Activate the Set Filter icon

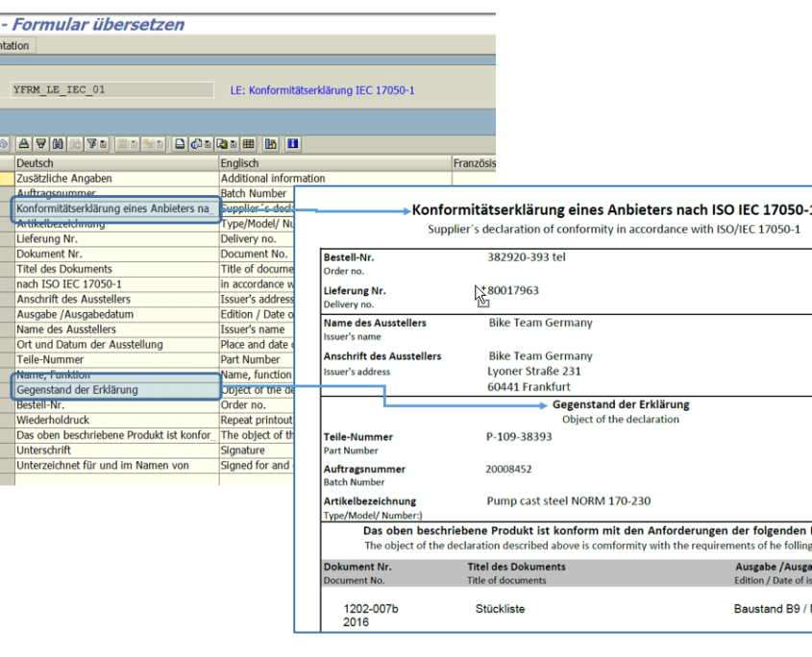pos(90,143)
